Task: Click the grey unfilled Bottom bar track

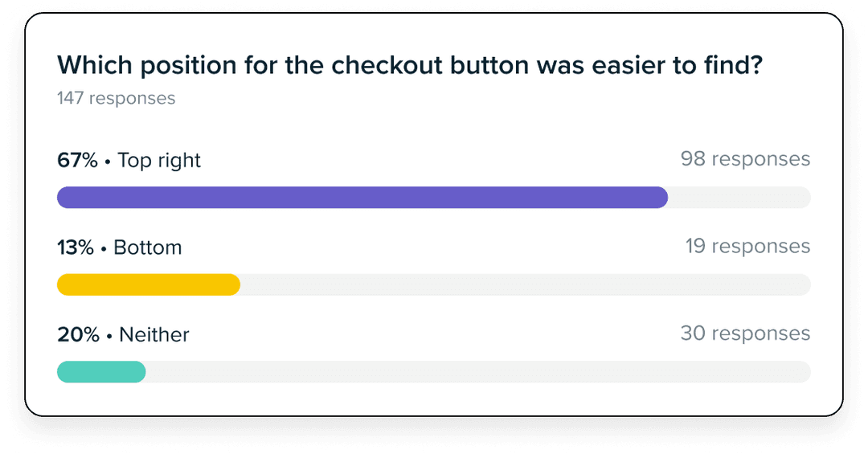Action: (526, 284)
